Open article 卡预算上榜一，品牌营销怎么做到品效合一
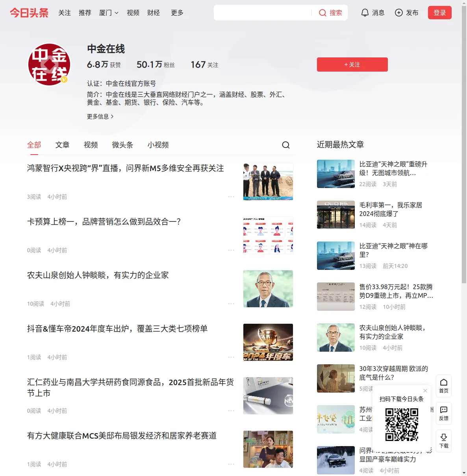The image size is (467, 476). pos(104,222)
